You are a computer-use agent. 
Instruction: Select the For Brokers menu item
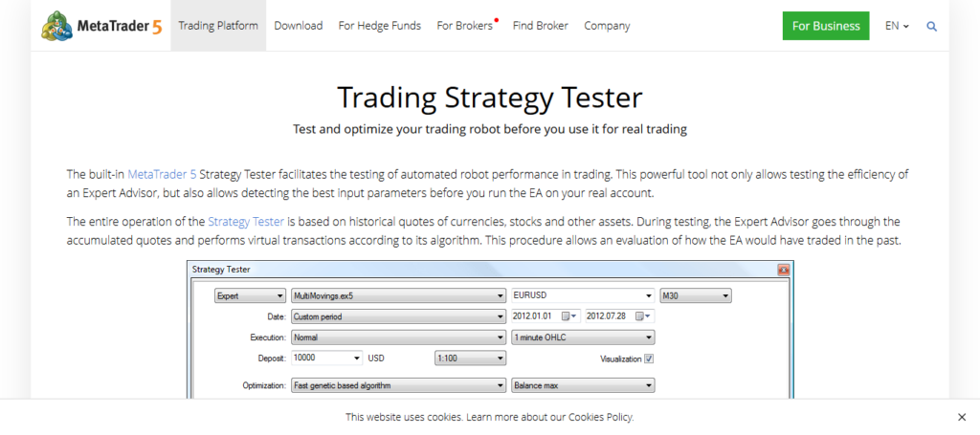[x=466, y=26]
